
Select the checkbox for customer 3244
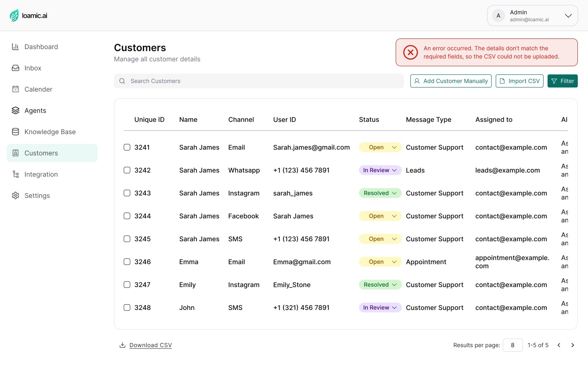(x=127, y=216)
